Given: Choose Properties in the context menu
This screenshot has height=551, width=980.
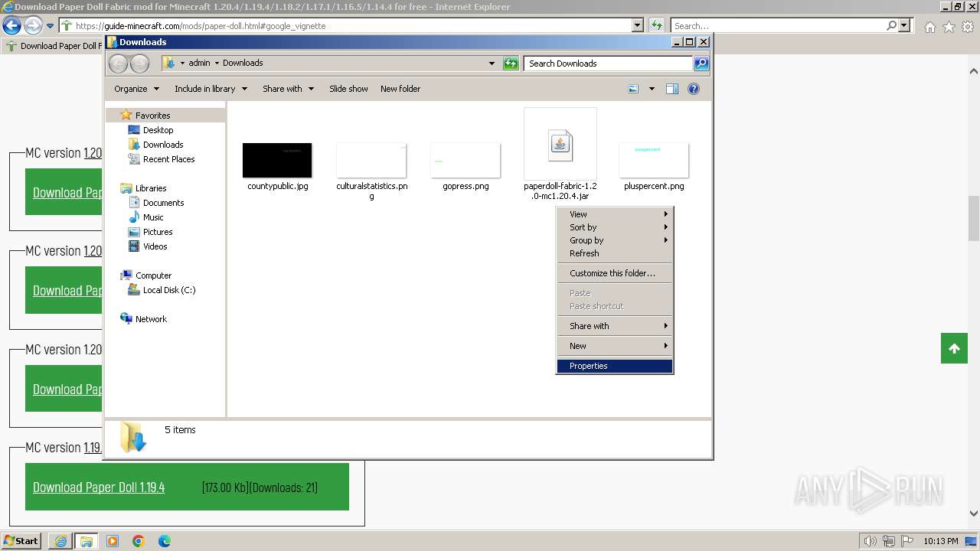Looking at the screenshot, I should [615, 366].
